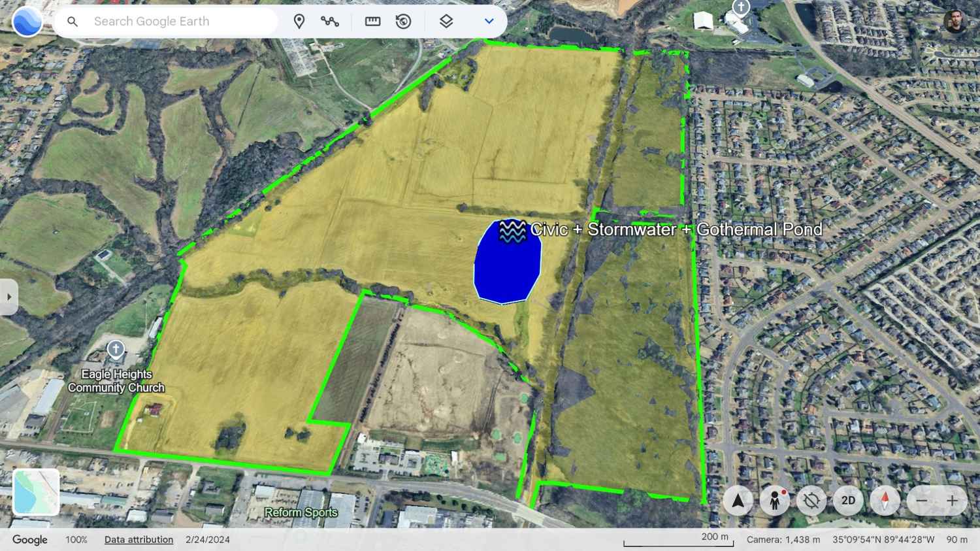
Task: Click the search magnifier icon
Action: [73, 22]
